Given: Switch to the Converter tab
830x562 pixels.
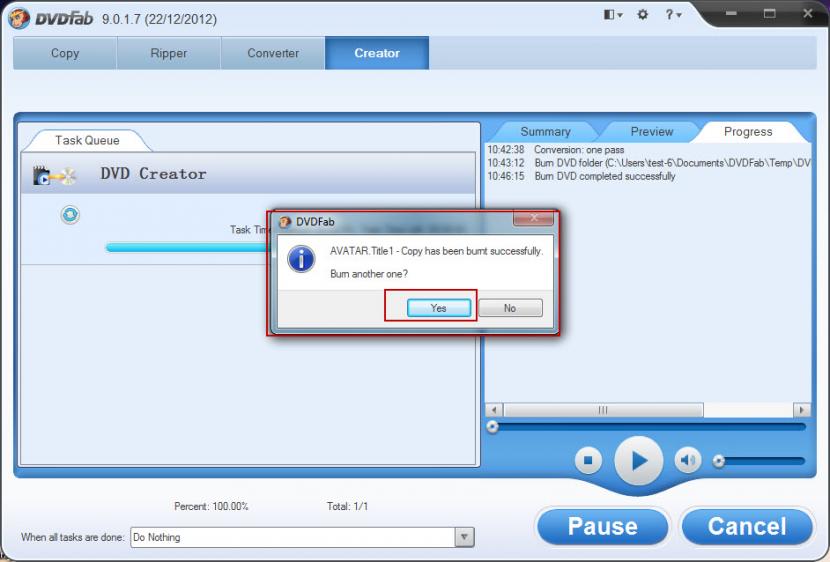Looking at the screenshot, I should coord(273,53).
